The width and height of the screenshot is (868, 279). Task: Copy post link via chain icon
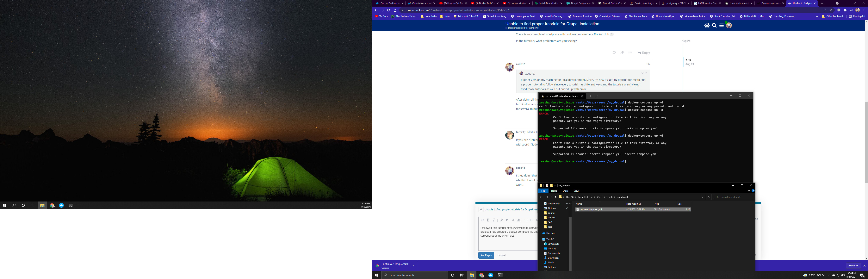(622, 53)
